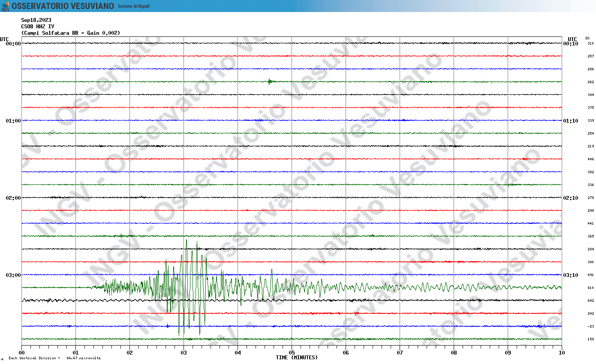Click the bottom axis tick label '07'

[x=400, y=353]
